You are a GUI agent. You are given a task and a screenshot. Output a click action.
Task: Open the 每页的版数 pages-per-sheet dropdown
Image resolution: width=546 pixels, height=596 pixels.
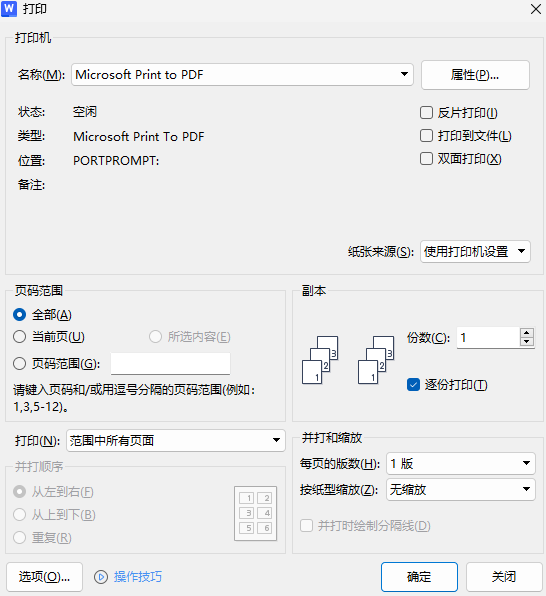click(461, 463)
